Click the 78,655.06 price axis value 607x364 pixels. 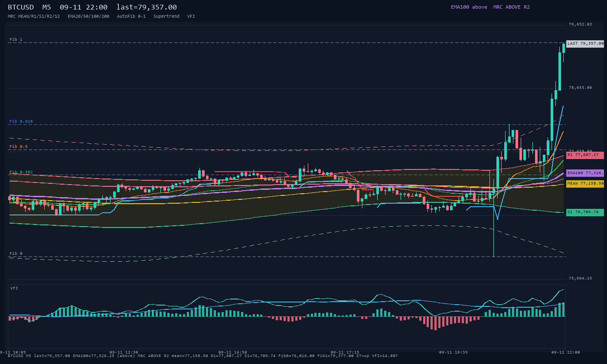[580, 88]
